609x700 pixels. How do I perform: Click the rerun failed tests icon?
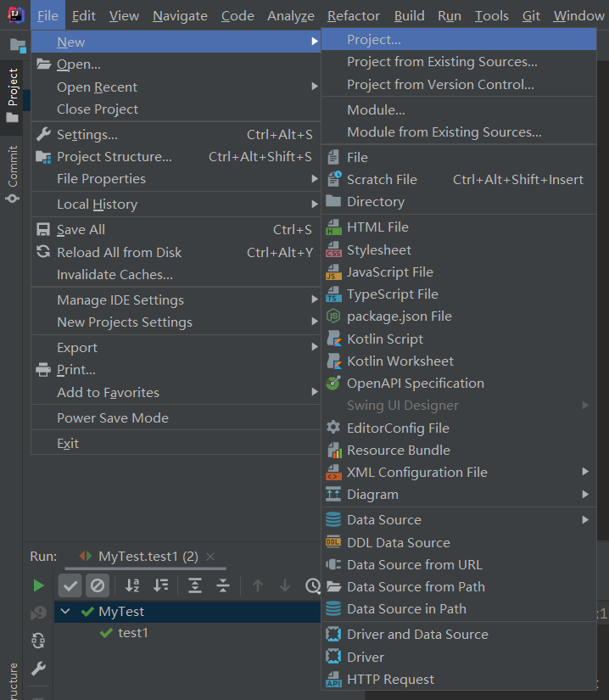(39, 613)
